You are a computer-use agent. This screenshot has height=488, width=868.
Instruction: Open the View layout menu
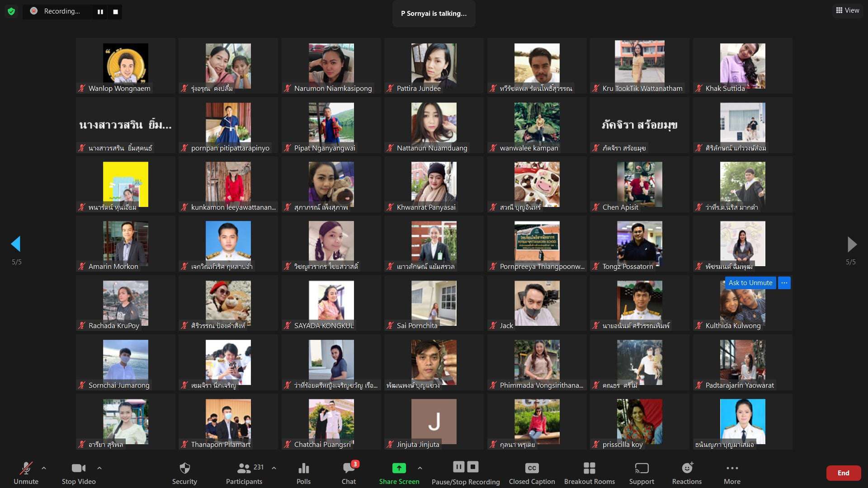tap(847, 10)
